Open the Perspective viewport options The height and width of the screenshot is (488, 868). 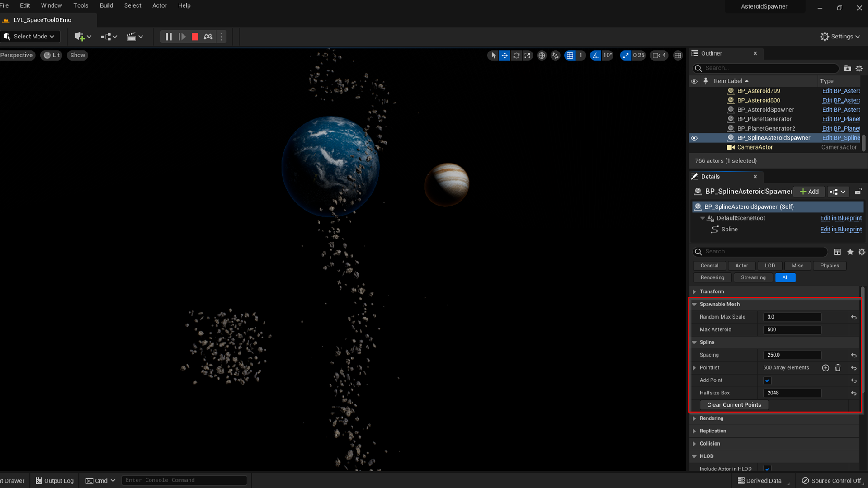17,55
